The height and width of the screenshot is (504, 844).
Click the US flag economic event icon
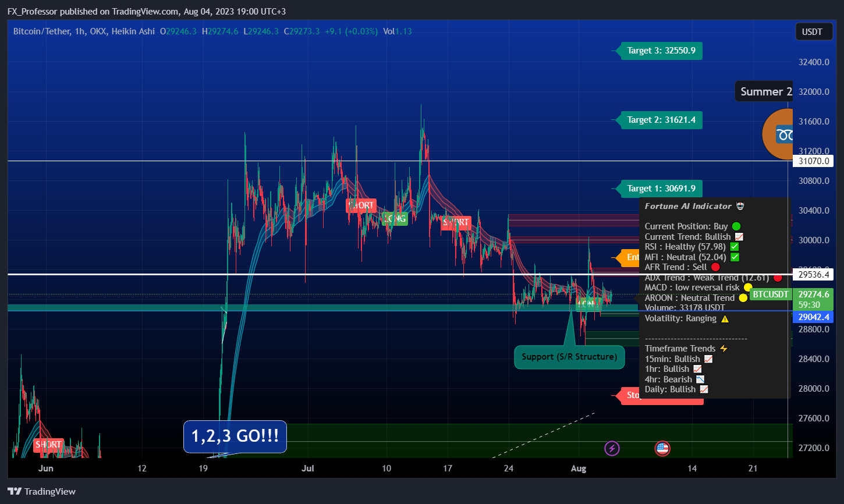click(662, 448)
